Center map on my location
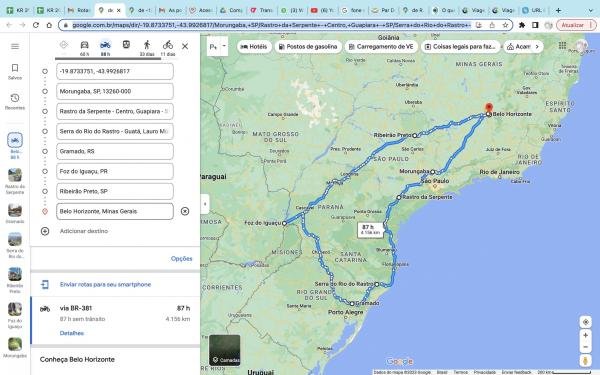The image size is (600, 375). (x=585, y=322)
